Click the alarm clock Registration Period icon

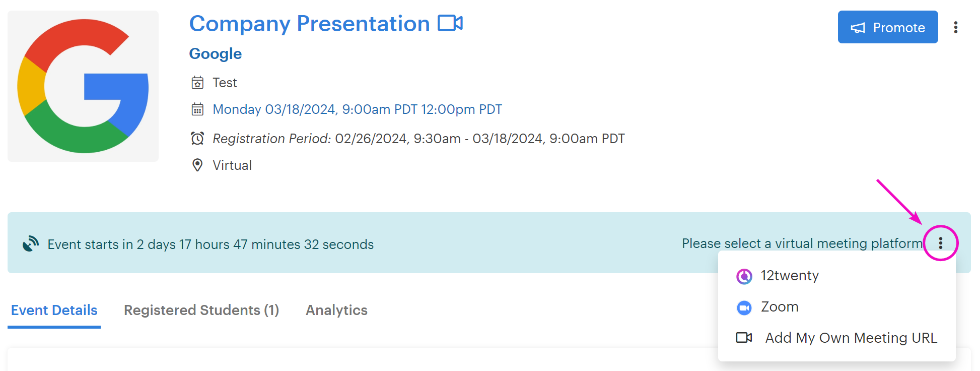coord(197,138)
